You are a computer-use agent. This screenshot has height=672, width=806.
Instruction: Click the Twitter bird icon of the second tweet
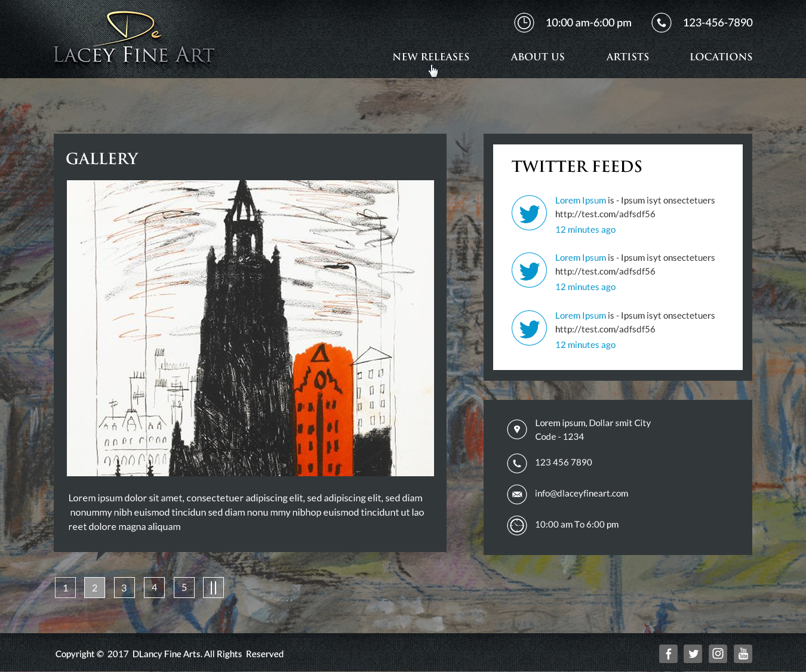tap(530, 270)
